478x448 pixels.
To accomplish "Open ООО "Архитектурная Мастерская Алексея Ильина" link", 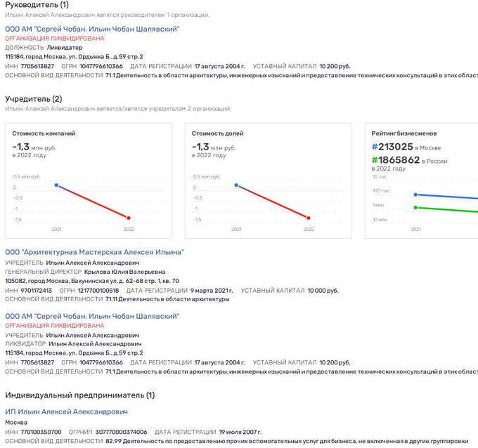I will coord(94,252).
